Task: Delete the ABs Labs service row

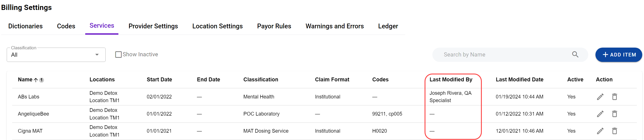Action: tap(614, 97)
